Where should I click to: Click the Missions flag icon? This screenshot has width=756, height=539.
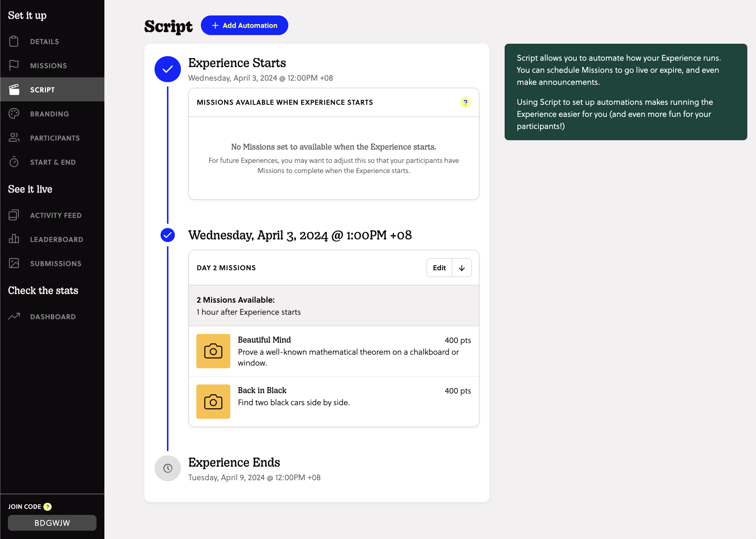[14, 65]
